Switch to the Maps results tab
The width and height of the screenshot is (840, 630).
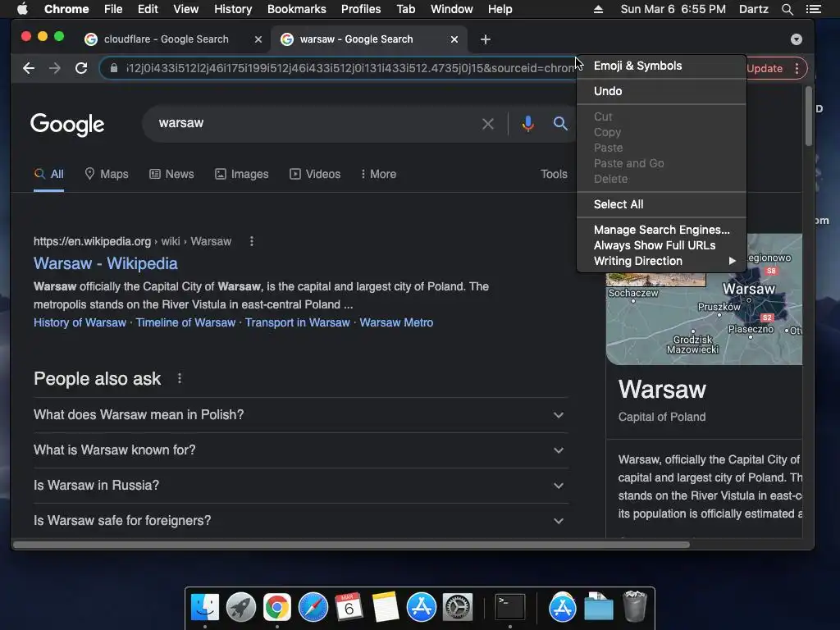(x=107, y=174)
